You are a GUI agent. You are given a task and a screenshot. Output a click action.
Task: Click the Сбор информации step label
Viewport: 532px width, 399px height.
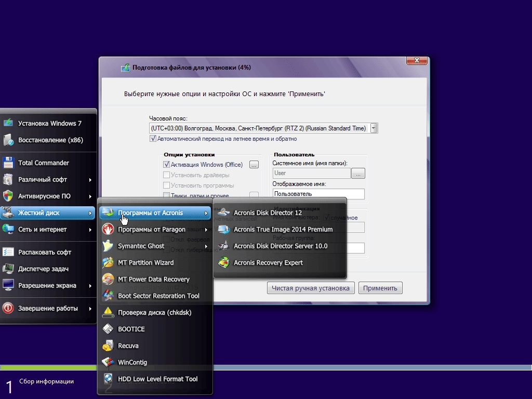tap(46, 381)
